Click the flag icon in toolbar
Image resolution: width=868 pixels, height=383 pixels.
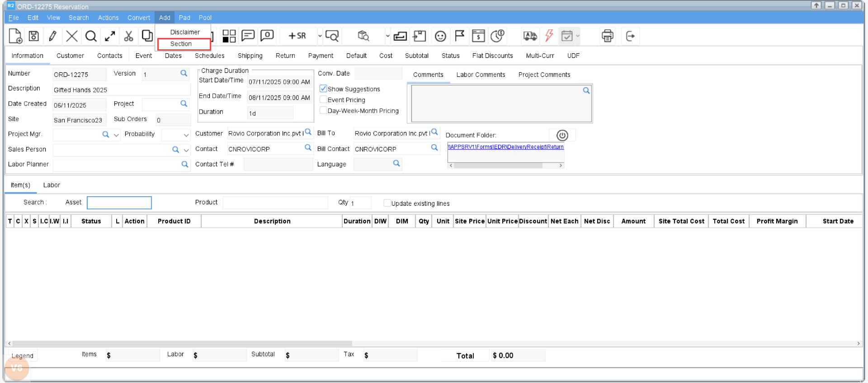[x=459, y=36]
